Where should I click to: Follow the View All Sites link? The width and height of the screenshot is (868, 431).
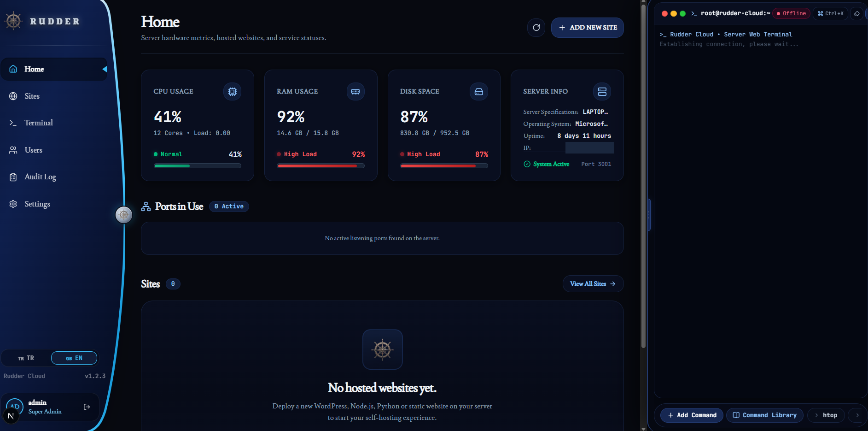(593, 284)
